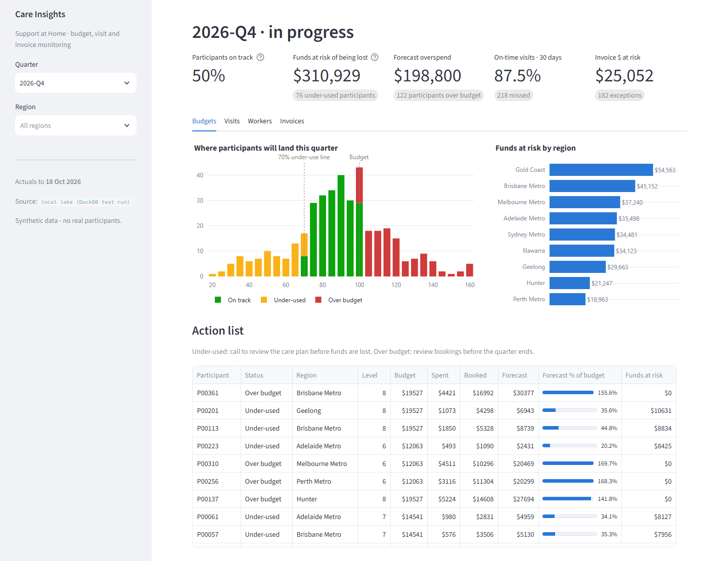
Task: Click the local lake source code label
Action: 85,202
